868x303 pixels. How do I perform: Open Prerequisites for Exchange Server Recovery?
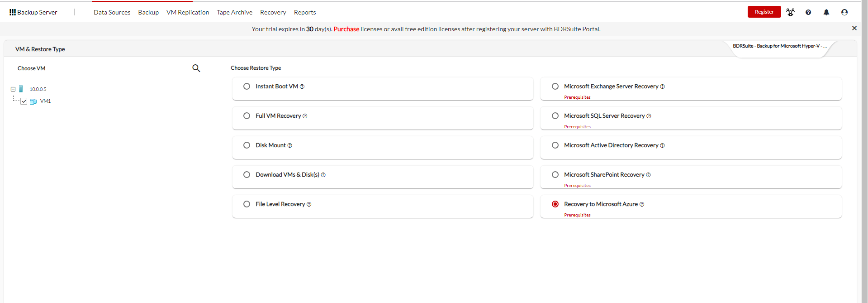[577, 97]
